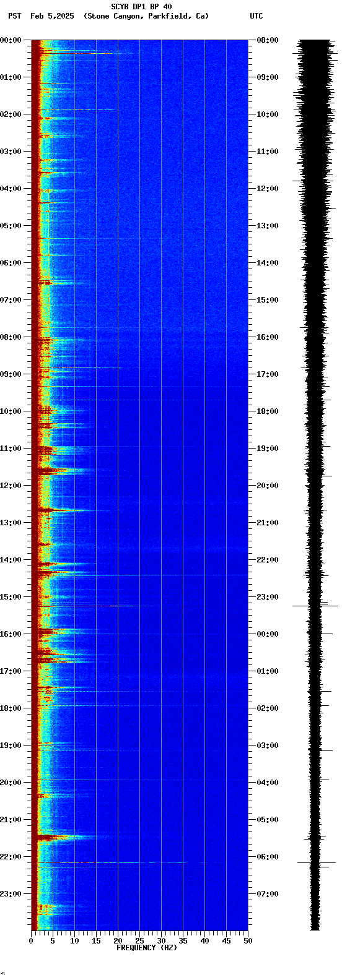Click the PST time label '16:00'
Screen dimensions: 342x980
pyautogui.click(x=11, y=634)
